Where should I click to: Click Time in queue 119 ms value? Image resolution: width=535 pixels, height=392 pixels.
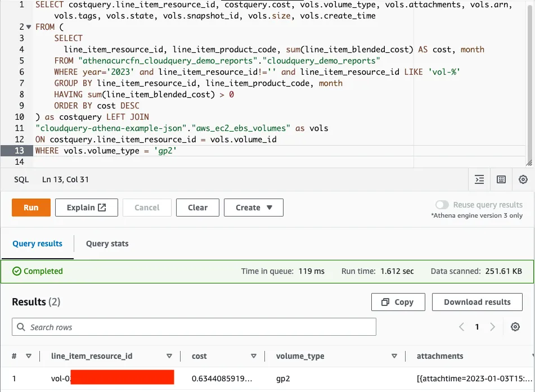pyautogui.click(x=312, y=271)
